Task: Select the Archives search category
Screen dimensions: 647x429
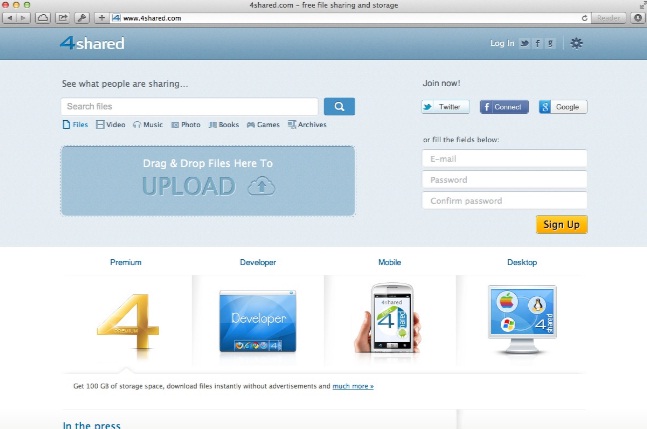Action: pos(307,125)
